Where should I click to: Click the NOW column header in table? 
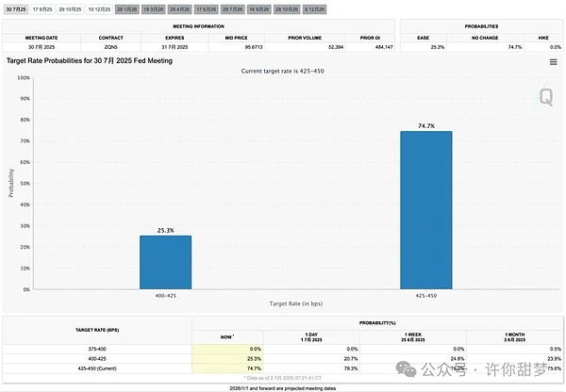point(225,335)
